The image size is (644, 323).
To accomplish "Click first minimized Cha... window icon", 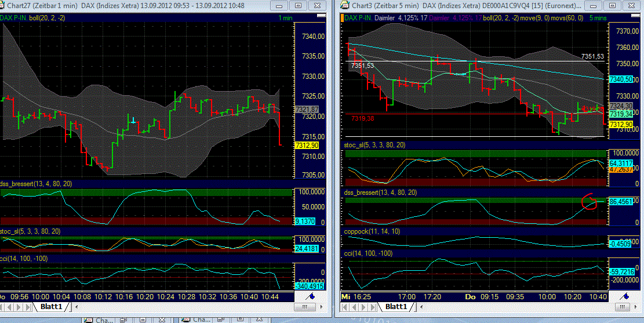I will [89, 320].
